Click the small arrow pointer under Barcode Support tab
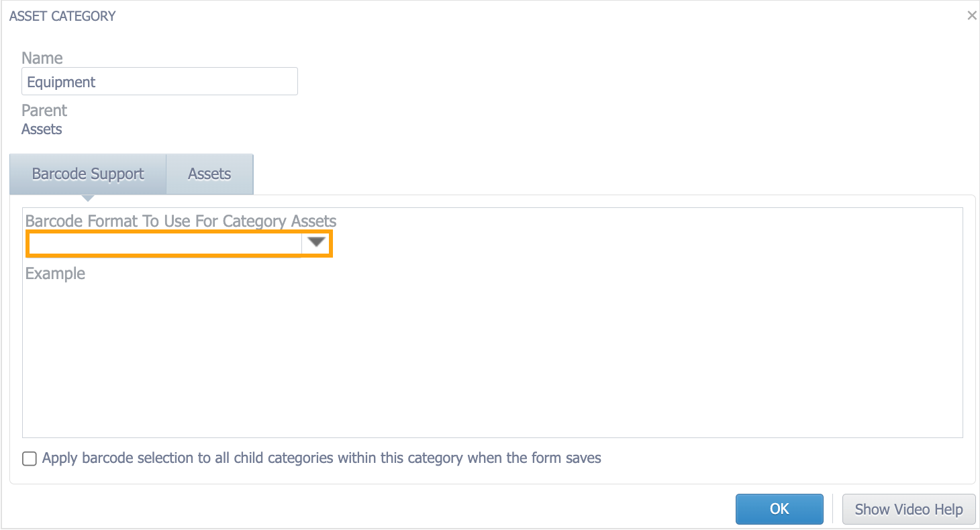Screen dimensions: 980x530 pyautogui.click(x=87, y=198)
